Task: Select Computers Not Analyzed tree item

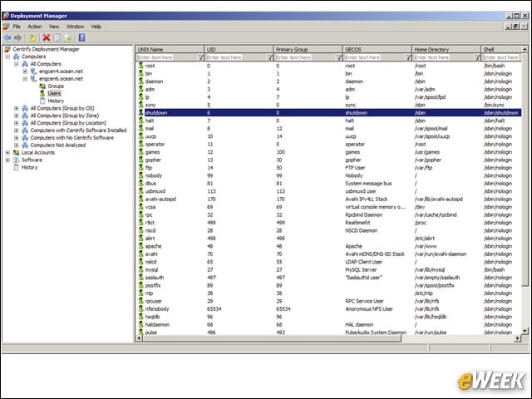Action: [58, 145]
